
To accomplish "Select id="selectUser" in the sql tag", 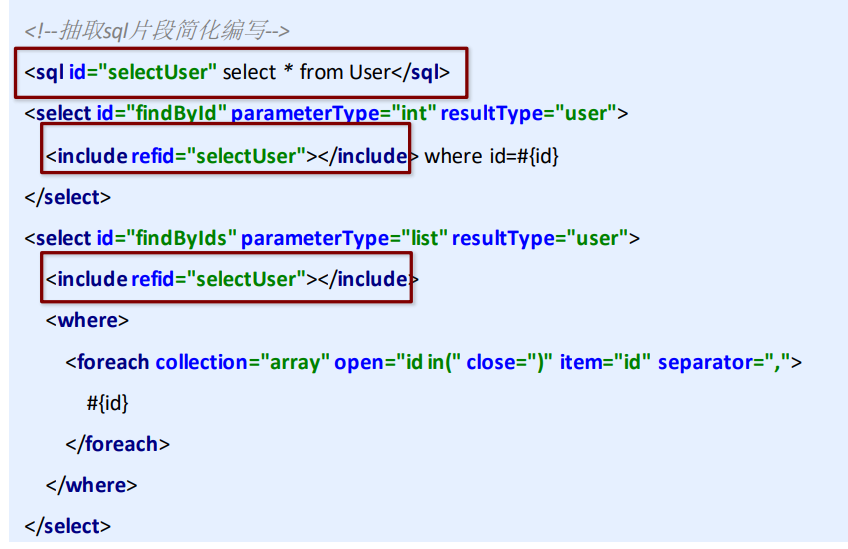I will coord(142,72).
